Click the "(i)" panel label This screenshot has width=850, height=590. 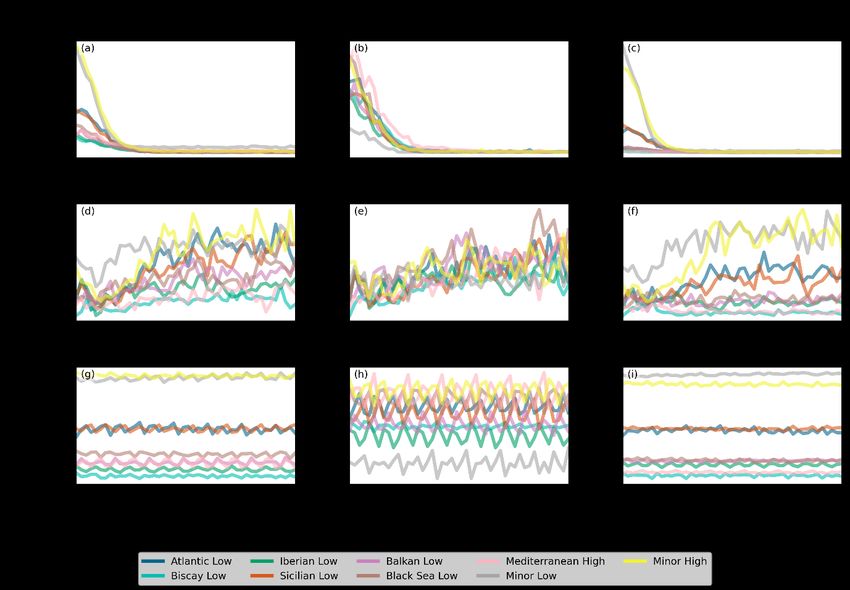(633, 375)
